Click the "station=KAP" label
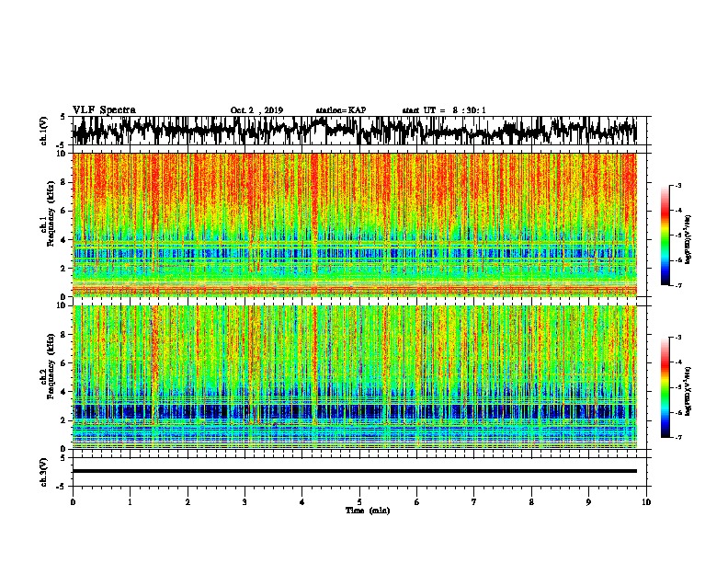Screen dimensions: 728x563 (340, 110)
